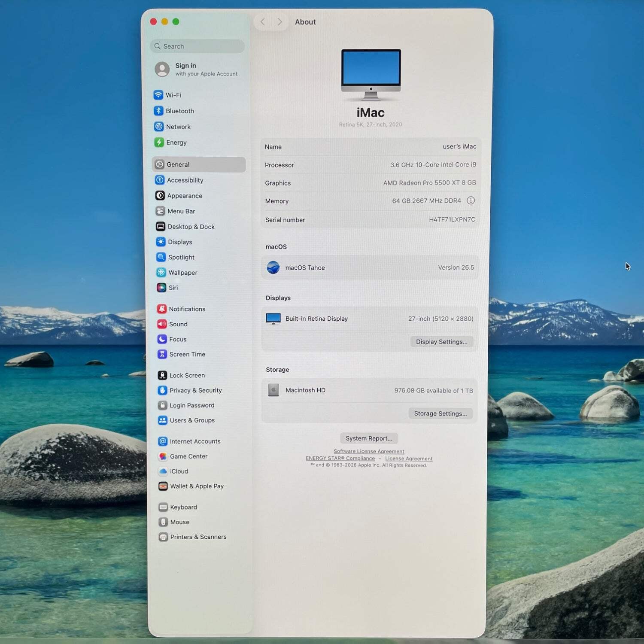Viewport: 644px width, 644px height.
Task: Open the Appearance icon
Action: click(x=160, y=195)
